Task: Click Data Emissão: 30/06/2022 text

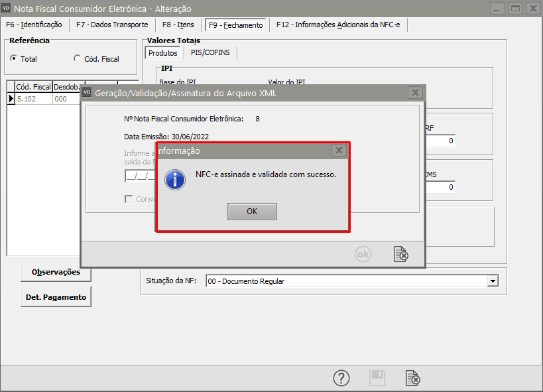Action: tap(166, 137)
